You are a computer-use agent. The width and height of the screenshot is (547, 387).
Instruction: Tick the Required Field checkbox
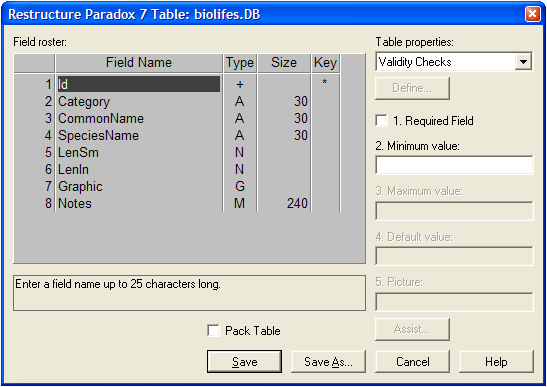[x=381, y=120]
